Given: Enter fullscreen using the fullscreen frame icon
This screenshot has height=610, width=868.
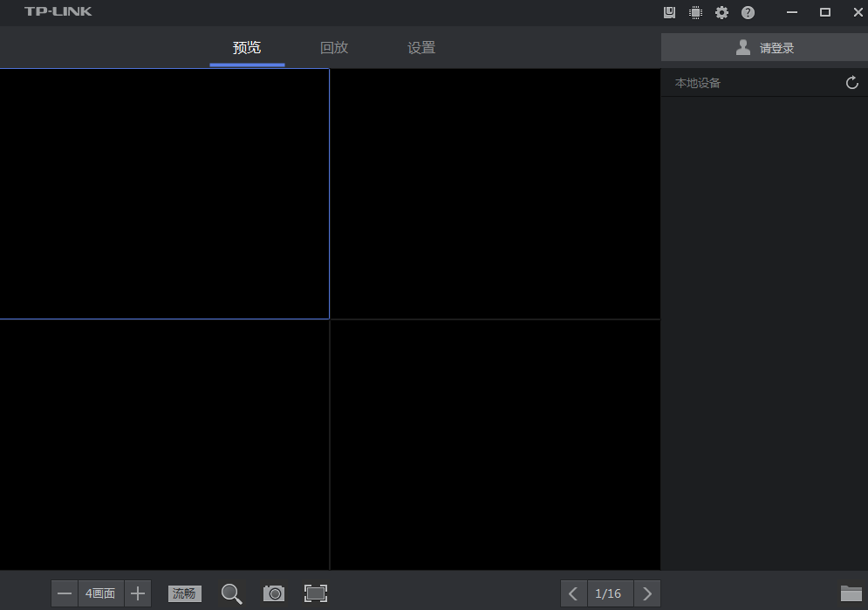Looking at the screenshot, I should (315, 593).
